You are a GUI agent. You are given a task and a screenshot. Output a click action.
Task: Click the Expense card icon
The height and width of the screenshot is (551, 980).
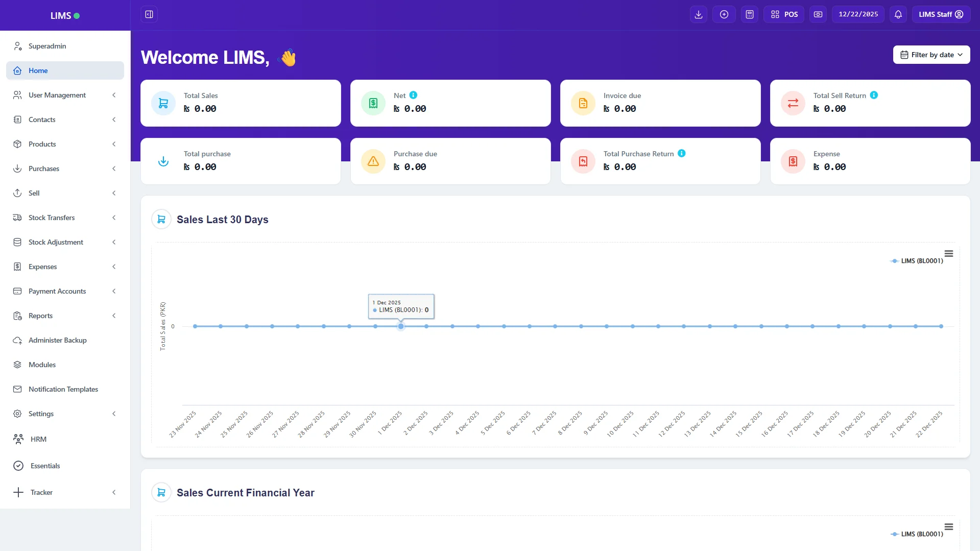click(x=793, y=161)
